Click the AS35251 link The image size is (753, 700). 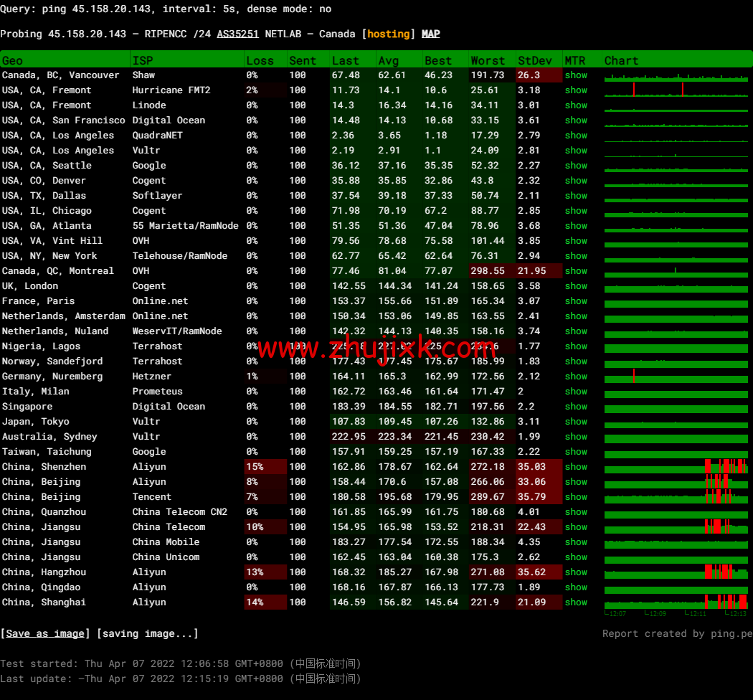click(x=237, y=34)
